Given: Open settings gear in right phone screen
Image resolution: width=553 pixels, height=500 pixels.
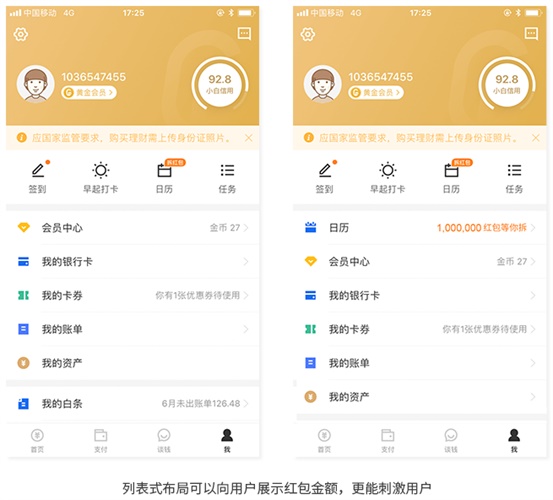Looking at the screenshot, I should (308, 35).
